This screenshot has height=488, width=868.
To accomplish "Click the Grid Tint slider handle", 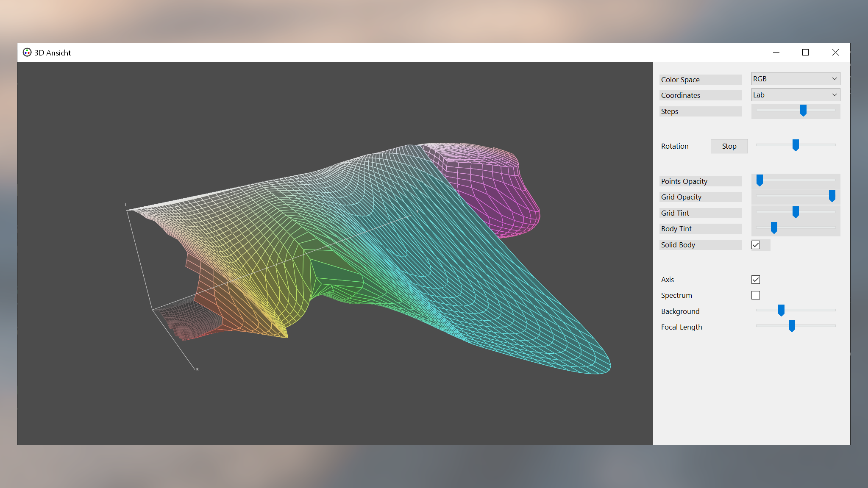I will click(x=796, y=212).
